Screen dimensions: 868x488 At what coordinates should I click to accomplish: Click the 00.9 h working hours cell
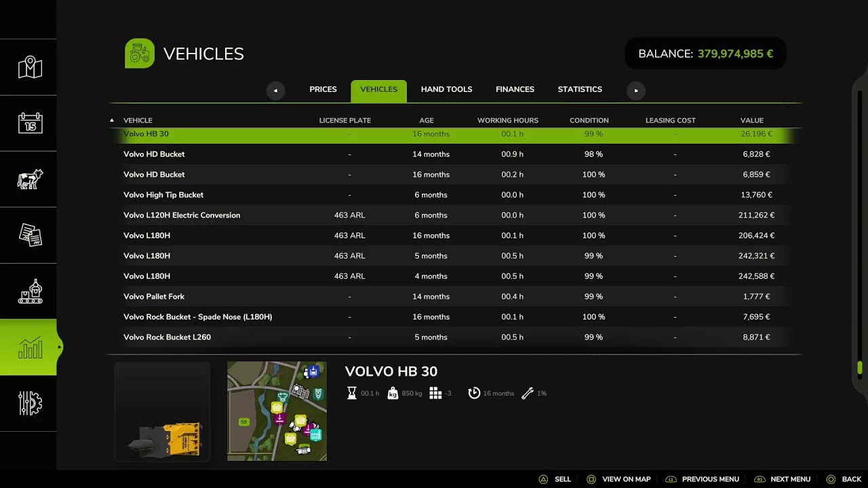pyautogui.click(x=512, y=155)
